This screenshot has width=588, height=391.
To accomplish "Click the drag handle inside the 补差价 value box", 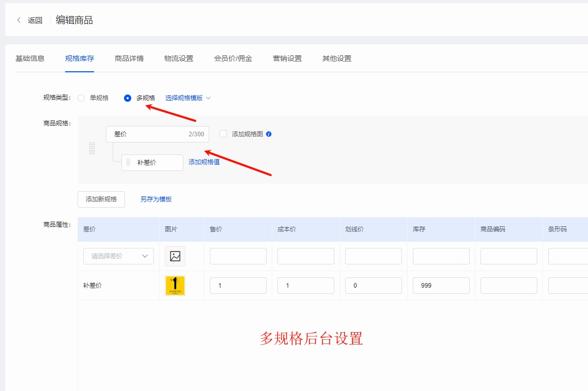I will 128,163.
